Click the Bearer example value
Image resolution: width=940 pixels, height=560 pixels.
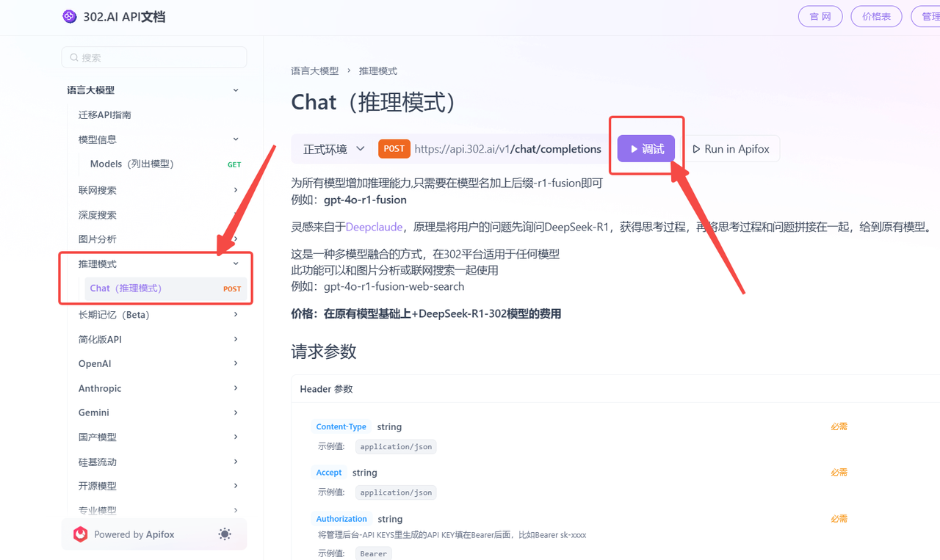pos(374,553)
